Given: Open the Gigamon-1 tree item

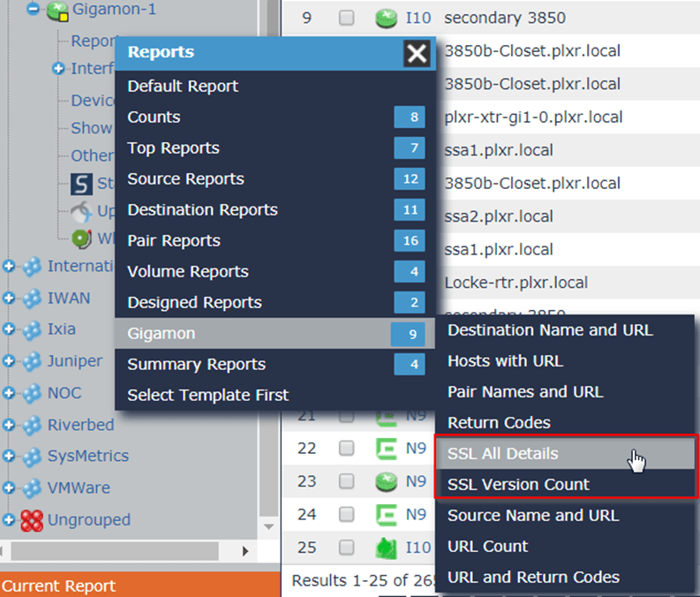Looking at the screenshot, I should coord(114,9).
